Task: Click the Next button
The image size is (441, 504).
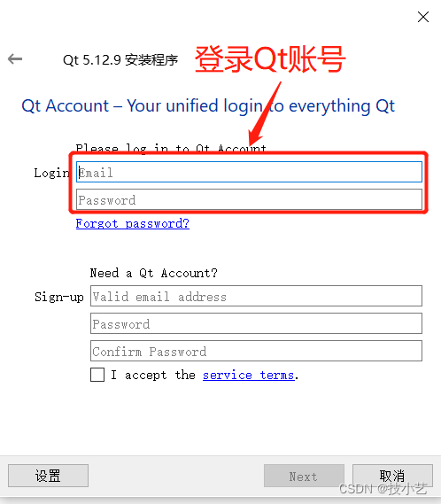Action: 304,476
